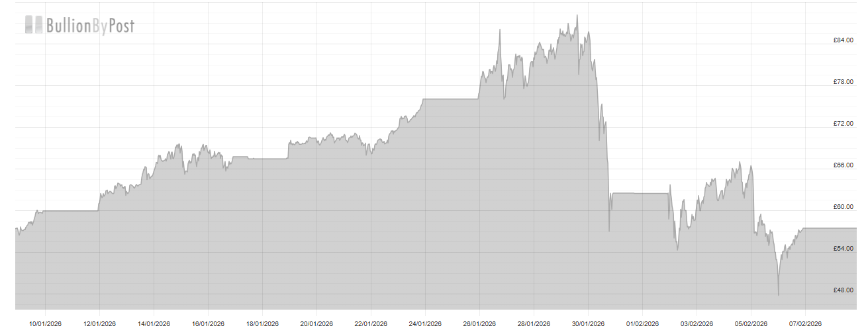Select the 12/01/2026 x-axis date
Image resolution: width=868 pixels, height=332 pixels.
[x=99, y=323]
